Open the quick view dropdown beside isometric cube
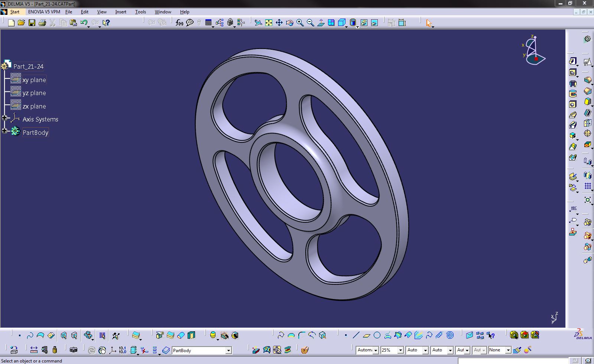The image size is (594, 364). tap(346, 26)
